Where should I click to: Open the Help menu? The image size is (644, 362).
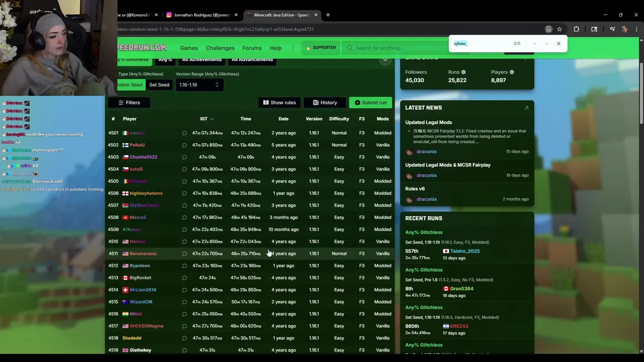(x=276, y=48)
